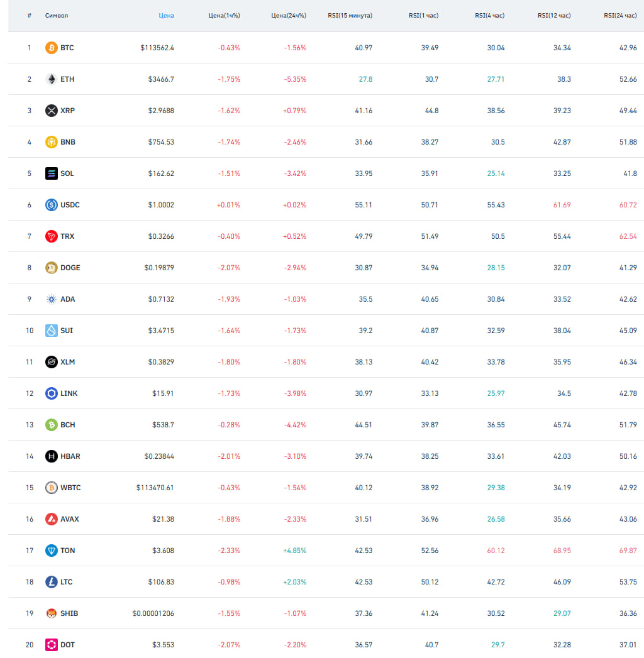Screen dimensions: 644x658
Task: Sort table by RSI(15 минута) header
Action: [x=350, y=15]
